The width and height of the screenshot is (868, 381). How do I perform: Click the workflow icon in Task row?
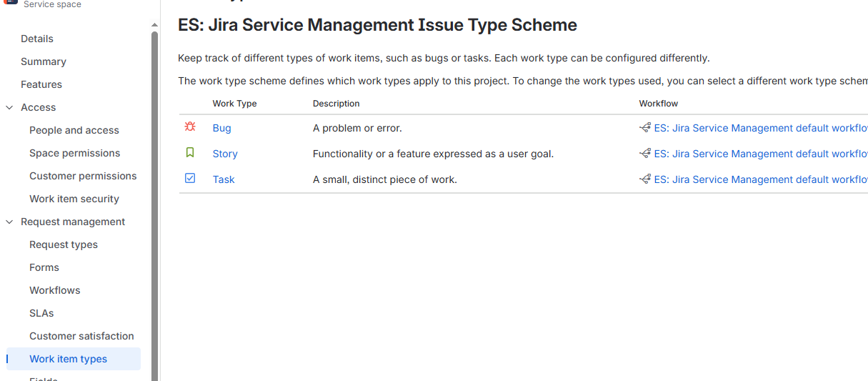[x=645, y=179]
